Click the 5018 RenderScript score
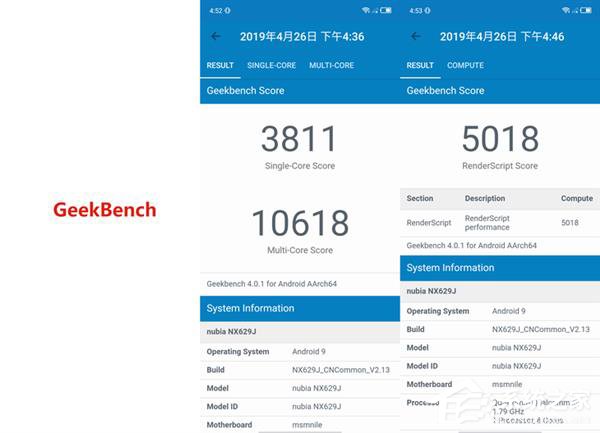 [500, 138]
